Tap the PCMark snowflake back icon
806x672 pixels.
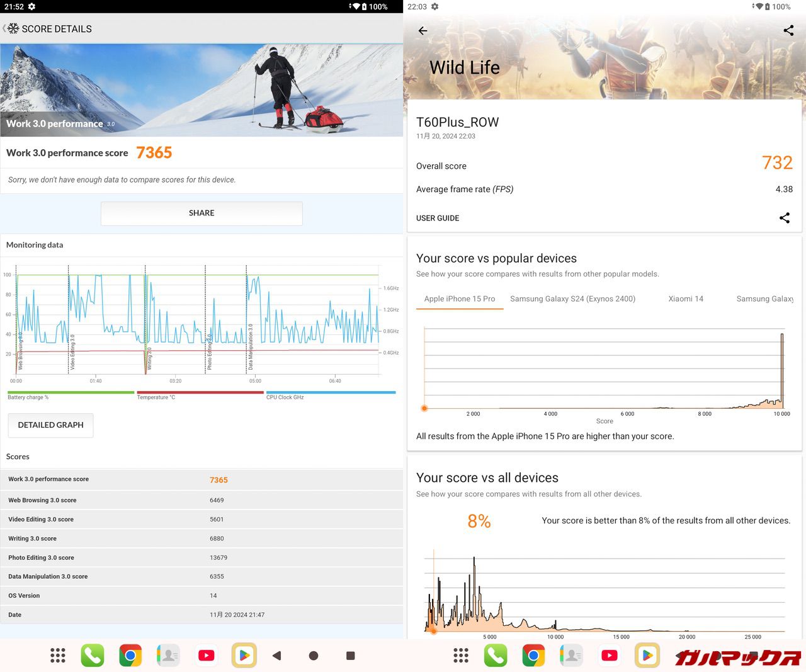click(x=12, y=29)
